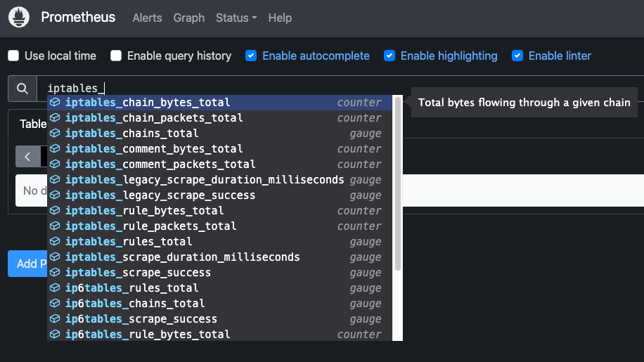Click cube icon beside ip6tables_rules_total

[55, 287]
